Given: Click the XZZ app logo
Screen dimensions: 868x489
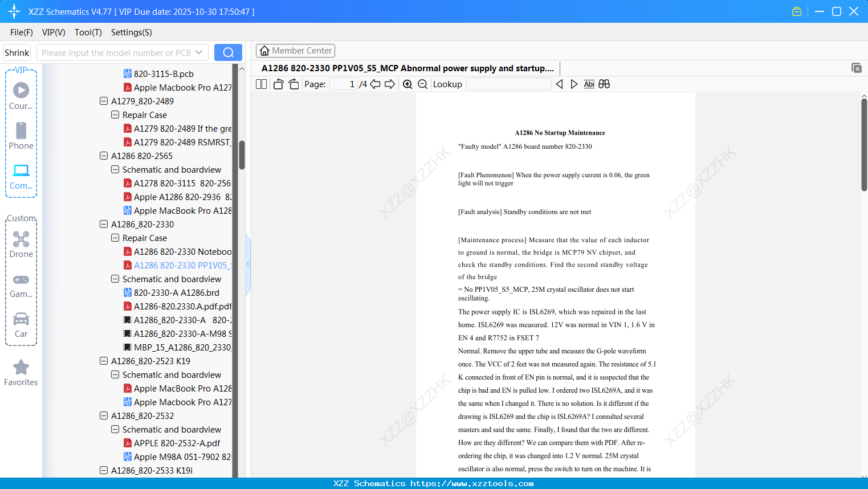Looking at the screenshot, I should click(14, 11).
